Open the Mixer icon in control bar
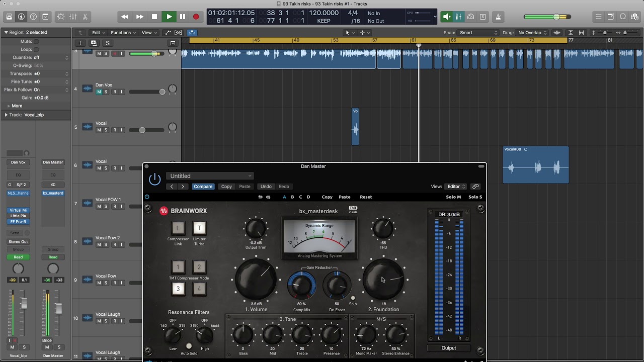This screenshot has width=644, height=362. (73, 17)
